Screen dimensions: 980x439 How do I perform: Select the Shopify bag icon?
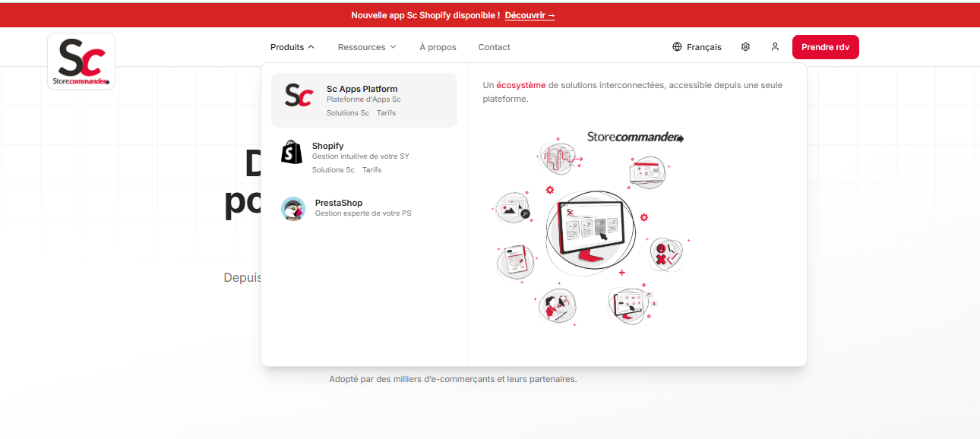[x=292, y=152]
